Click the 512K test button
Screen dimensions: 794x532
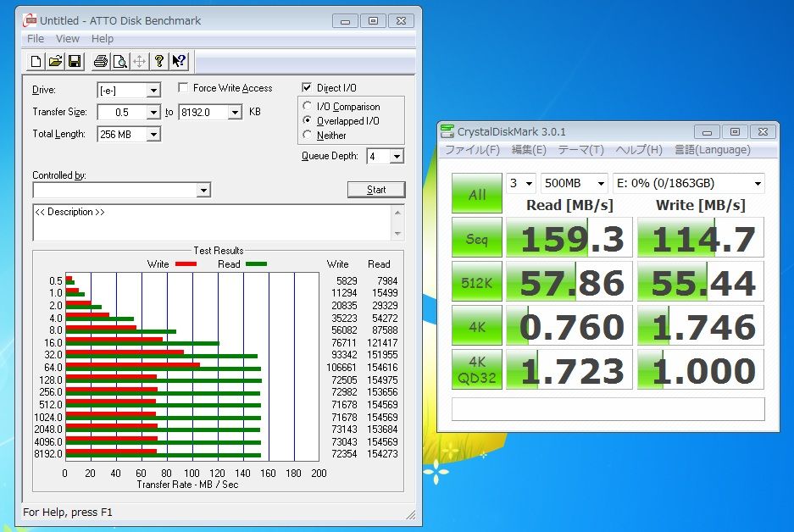[x=477, y=281]
